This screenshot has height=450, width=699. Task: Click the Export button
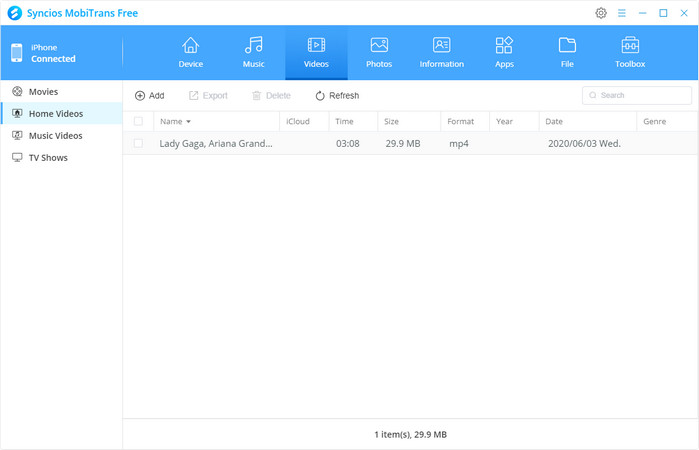tap(208, 95)
